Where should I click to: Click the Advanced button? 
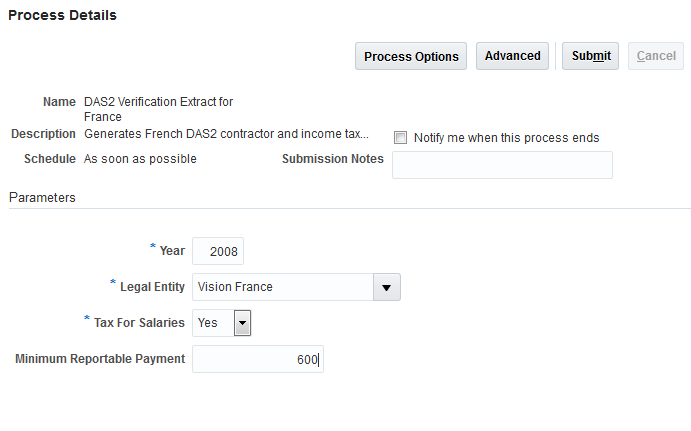pyautogui.click(x=512, y=56)
